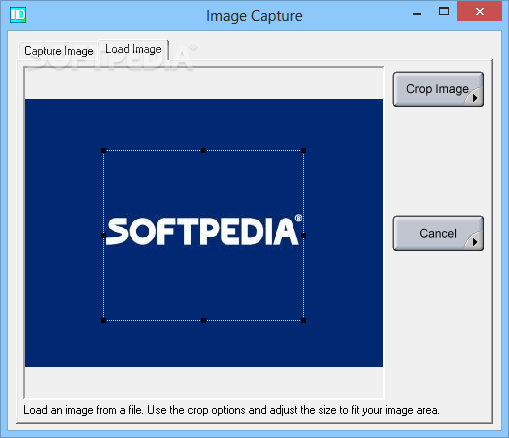Viewport: 509px width, 438px height.
Task: Click the Image Capture window title text
Action: coord(254,16)
